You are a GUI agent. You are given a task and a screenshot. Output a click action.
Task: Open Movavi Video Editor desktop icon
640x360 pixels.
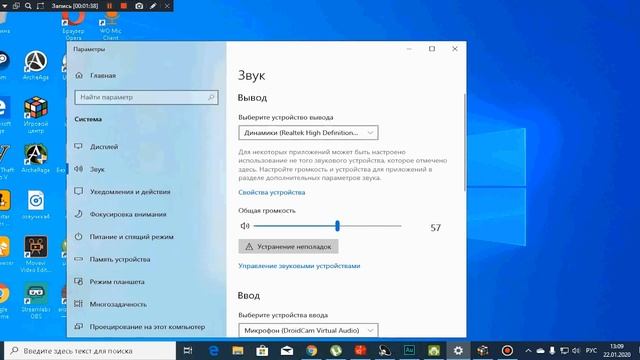click(36, 254)
